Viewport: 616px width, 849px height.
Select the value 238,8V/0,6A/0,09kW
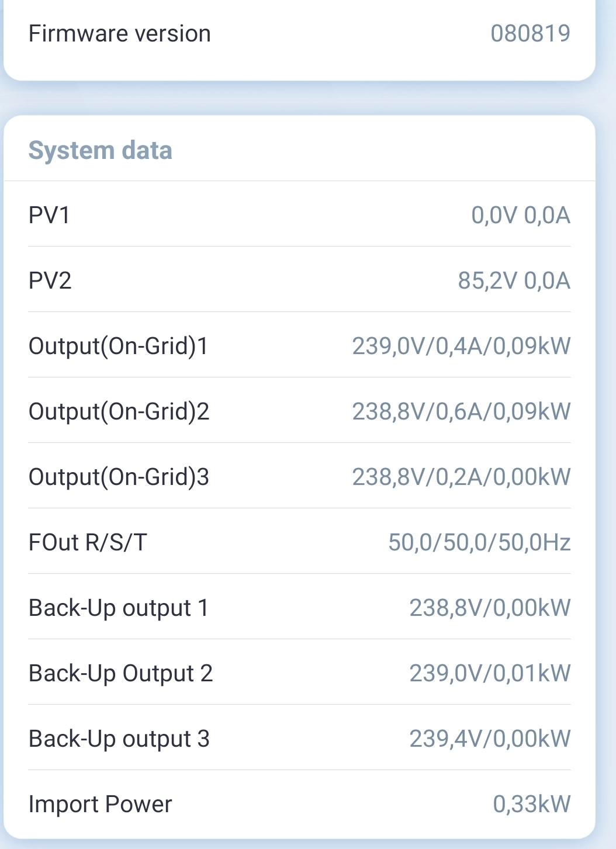461,411
